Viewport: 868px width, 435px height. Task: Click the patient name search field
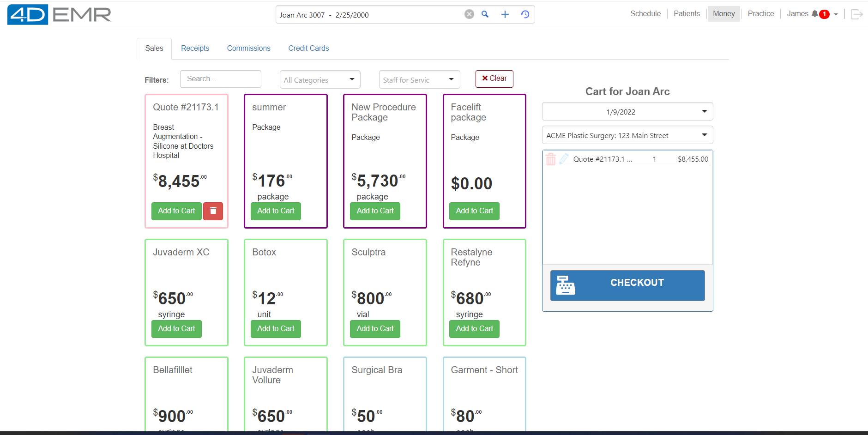coord(369,15)
